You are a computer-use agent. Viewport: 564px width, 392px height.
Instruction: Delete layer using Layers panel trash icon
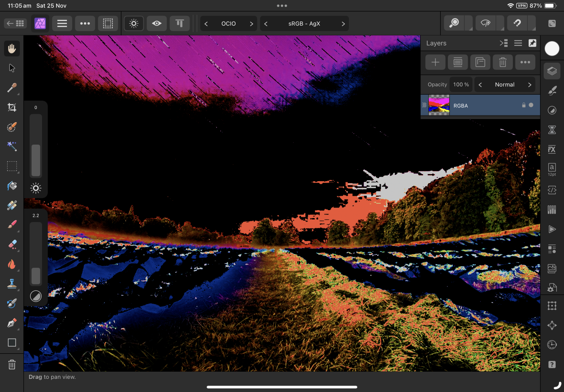point(503,62)
